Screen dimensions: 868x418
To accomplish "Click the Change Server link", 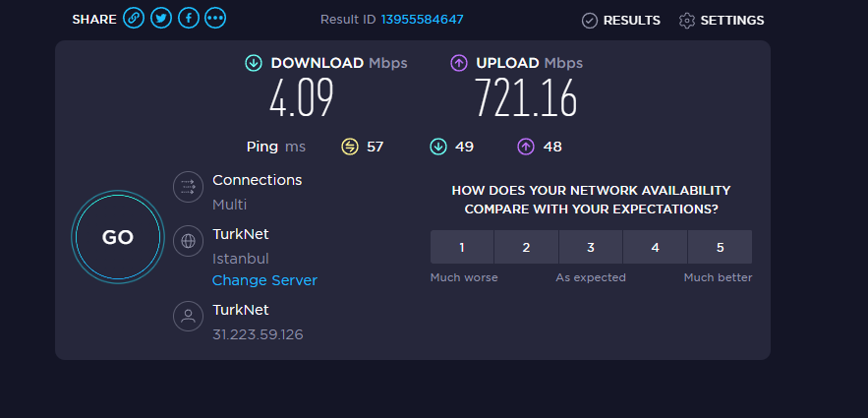I will (x=264, y=280).
